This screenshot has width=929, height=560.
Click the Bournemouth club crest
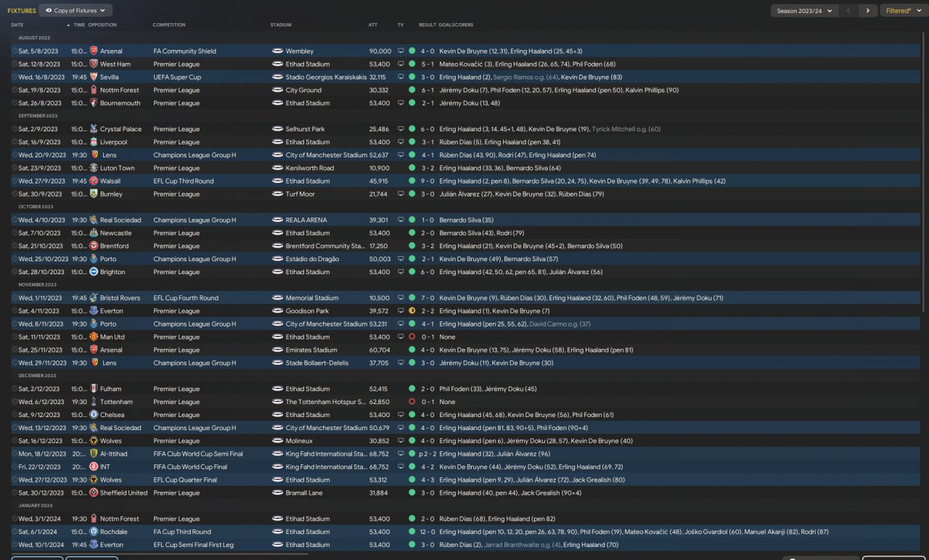[x=94, y=103]
